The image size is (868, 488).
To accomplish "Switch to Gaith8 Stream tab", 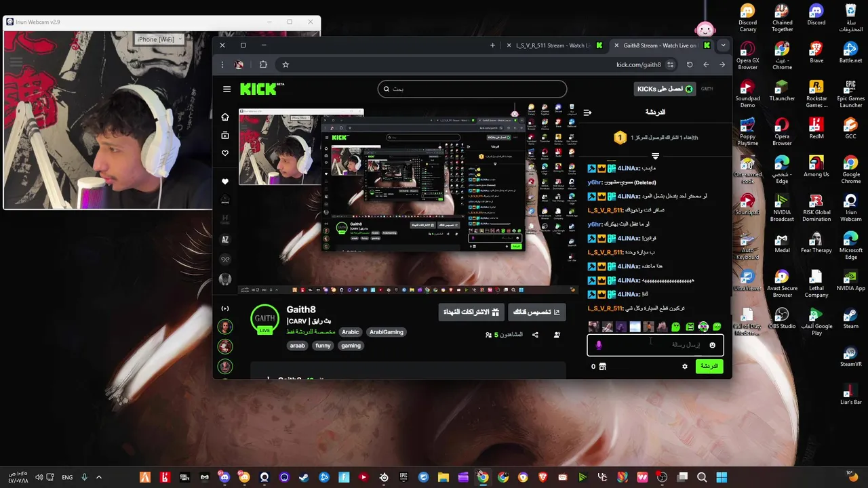I will 661,45.
